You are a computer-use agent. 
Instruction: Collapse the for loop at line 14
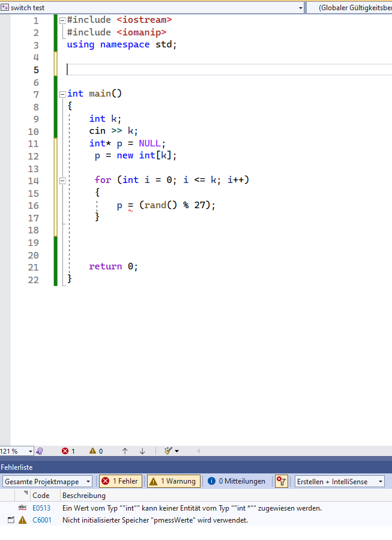[62, 181]
